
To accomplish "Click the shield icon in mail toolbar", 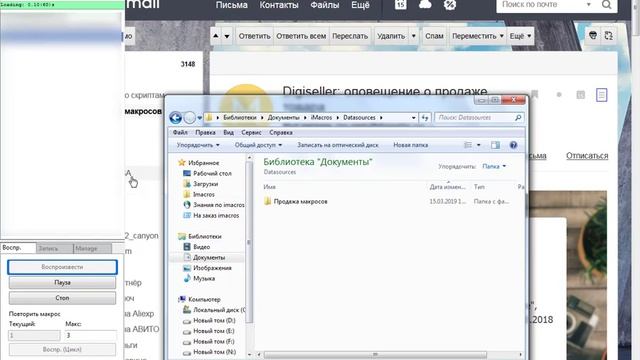I will (x=593, y=36).
